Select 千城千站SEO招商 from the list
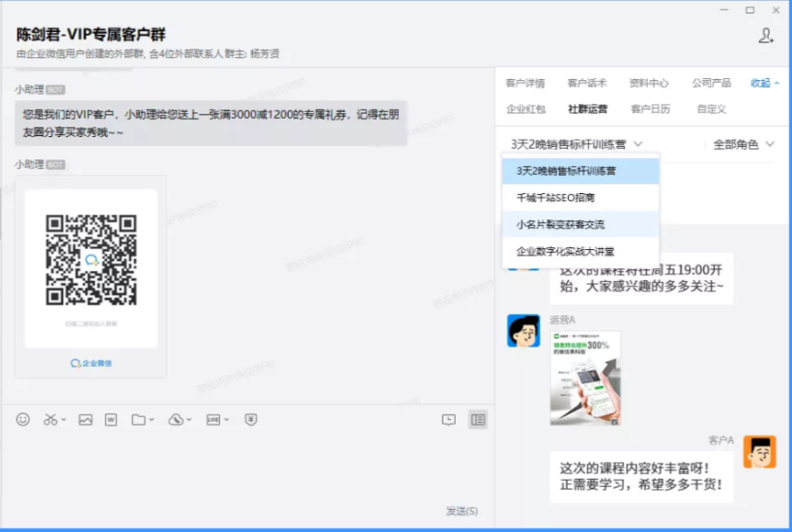 555,197
